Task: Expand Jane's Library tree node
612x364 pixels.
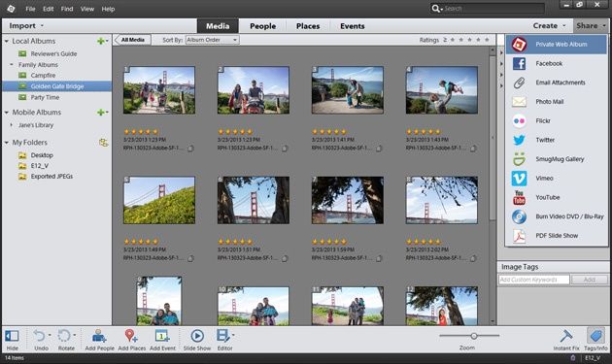Action: click(12, 125)
